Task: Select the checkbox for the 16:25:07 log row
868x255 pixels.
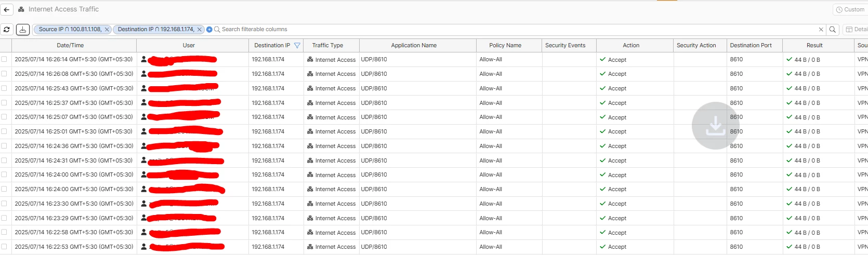Action: [x=4, y=117]
